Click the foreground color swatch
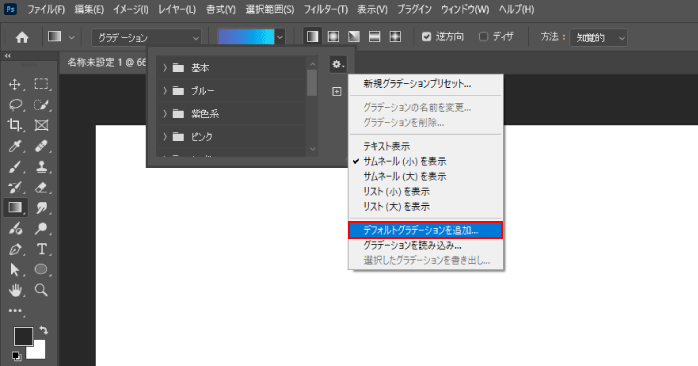The width and height of the screenshot is (698, 366). (x=23, y=337)
